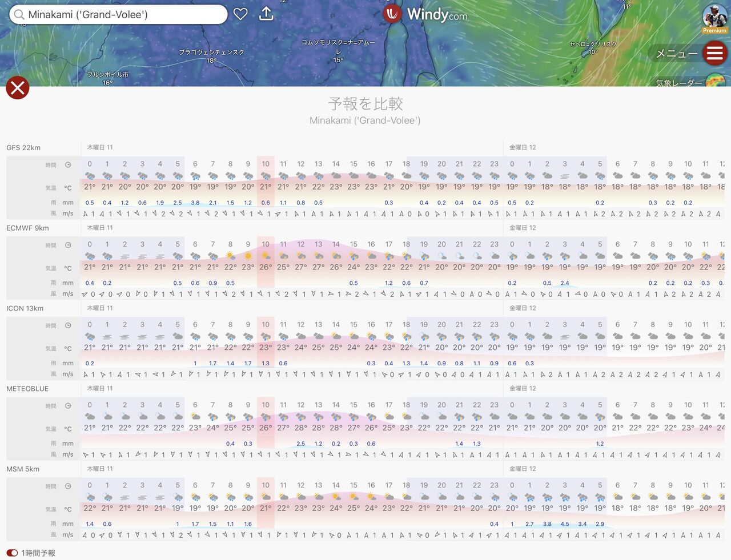Select the ICON 13km model label
731x560 pixels.
point(25,308)
